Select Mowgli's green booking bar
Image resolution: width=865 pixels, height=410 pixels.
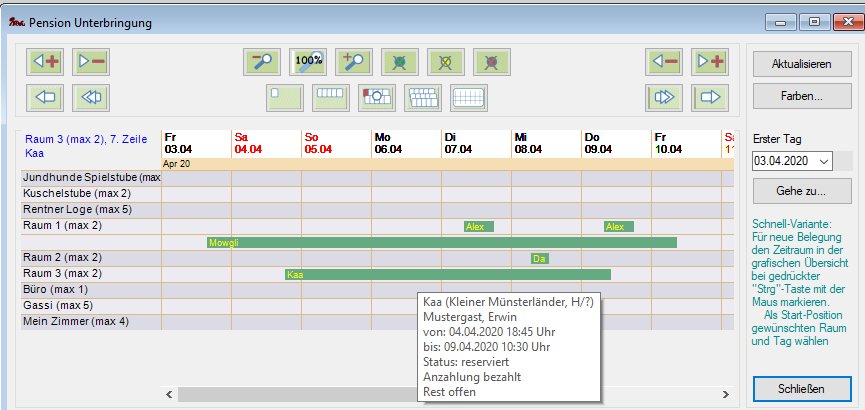click(x=440, y=242)
